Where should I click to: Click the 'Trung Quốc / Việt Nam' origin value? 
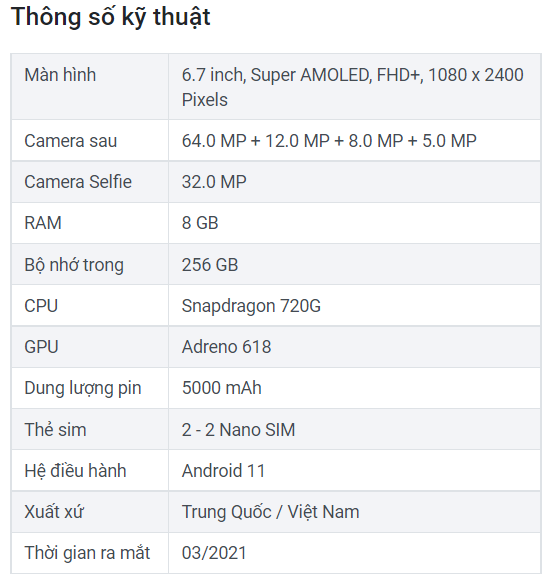pyautogui.click(x=270, y=512)
